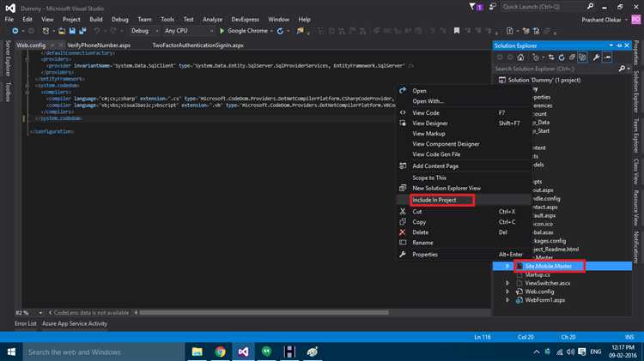Auto-hide the Solution Explorer with pin icon

coord(619,45)
